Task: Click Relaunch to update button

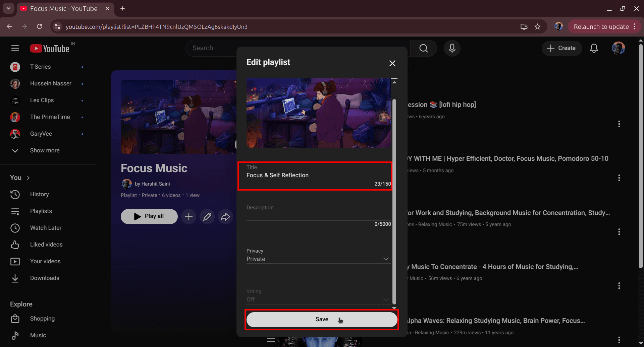Action: click(601, 26)
